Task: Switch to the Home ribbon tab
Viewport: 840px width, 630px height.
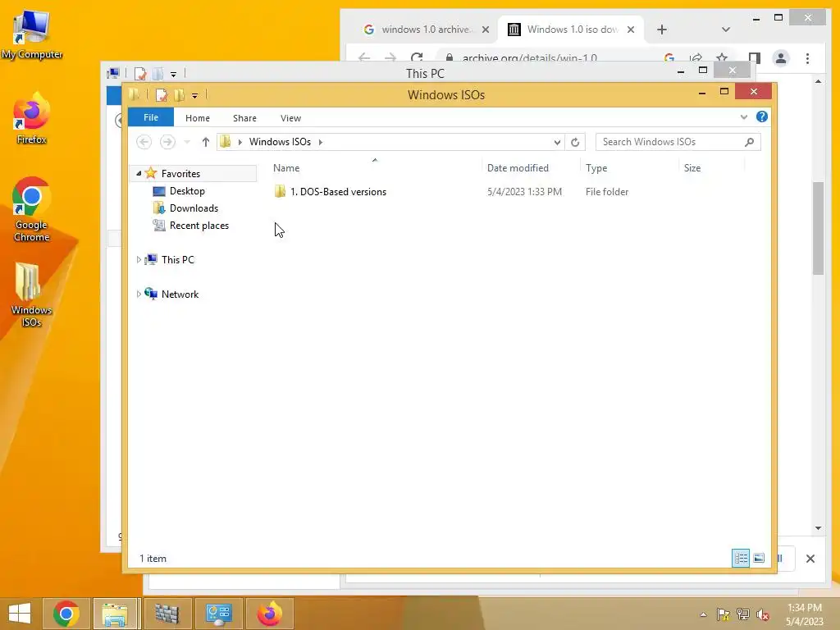Action: (197, 118)
